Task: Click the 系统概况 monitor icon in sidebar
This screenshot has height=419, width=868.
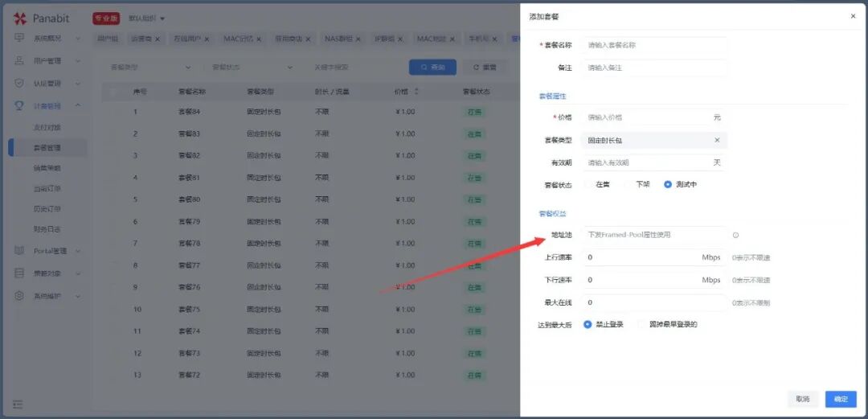Action: pyautogui.click(x=19, y=38)
